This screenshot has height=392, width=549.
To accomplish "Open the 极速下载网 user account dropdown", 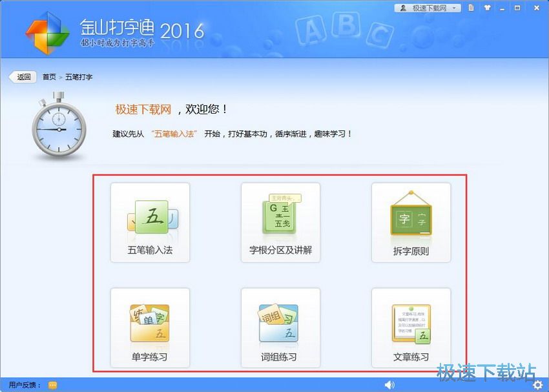I will tap(428, 8).
